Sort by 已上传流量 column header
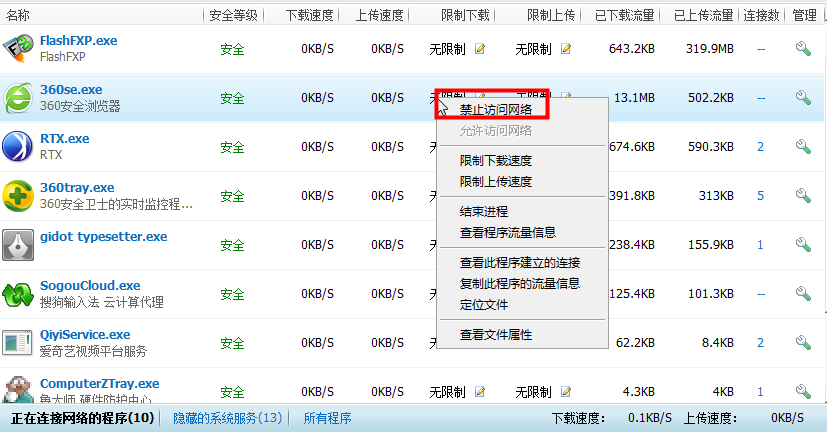827x432 pixels. [x=704, y=15]
